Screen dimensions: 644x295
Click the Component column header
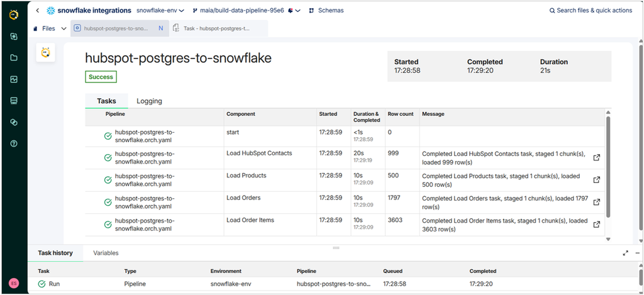tap(241, 114)
